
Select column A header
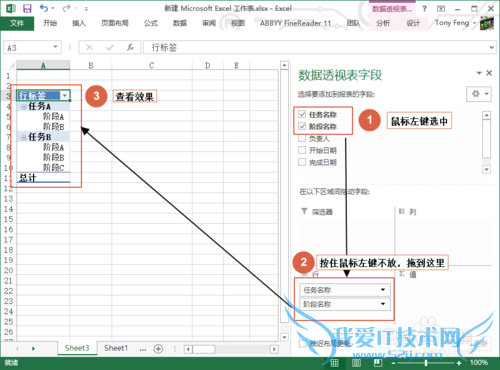click(x=43, y=65)
